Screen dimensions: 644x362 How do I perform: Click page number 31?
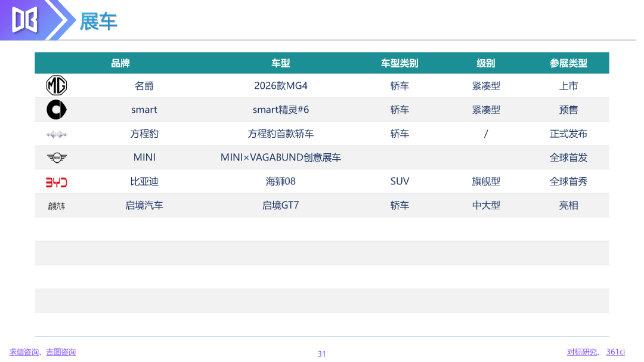321,354
